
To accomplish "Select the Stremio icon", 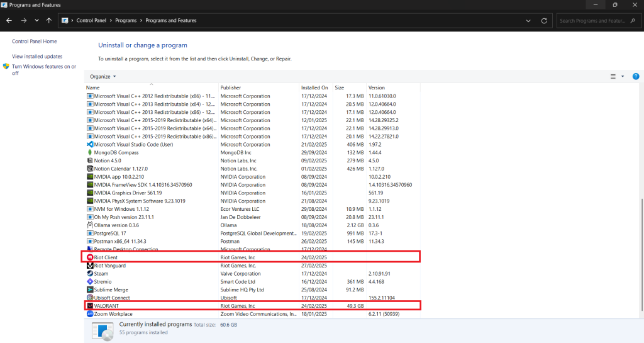I will point(90,282).
